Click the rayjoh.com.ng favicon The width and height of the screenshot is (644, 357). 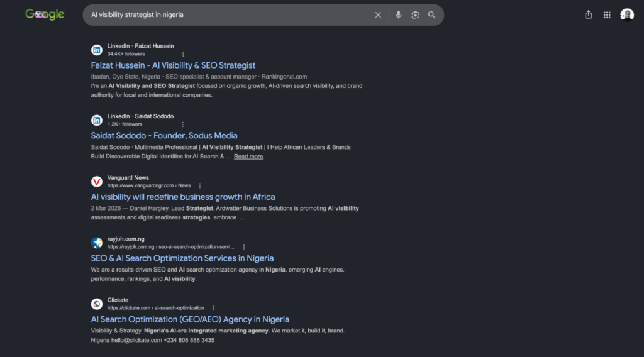click(96, 243)
